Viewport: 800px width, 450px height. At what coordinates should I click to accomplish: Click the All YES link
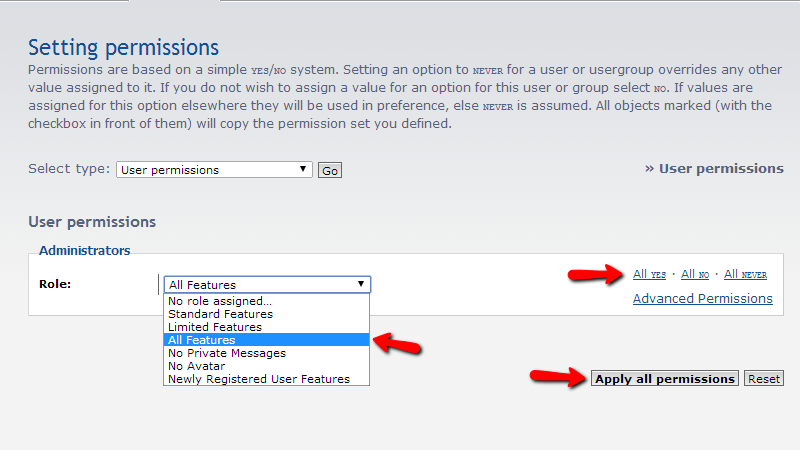click(x=649, y=274)
